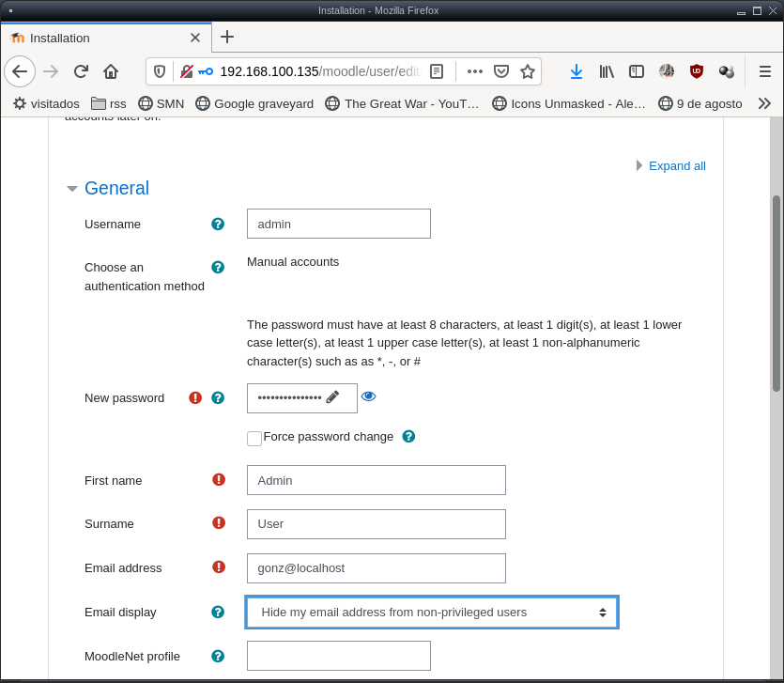Click required icon next to First name
Screen dimensions: 784x683
click(x=219, y=479)
